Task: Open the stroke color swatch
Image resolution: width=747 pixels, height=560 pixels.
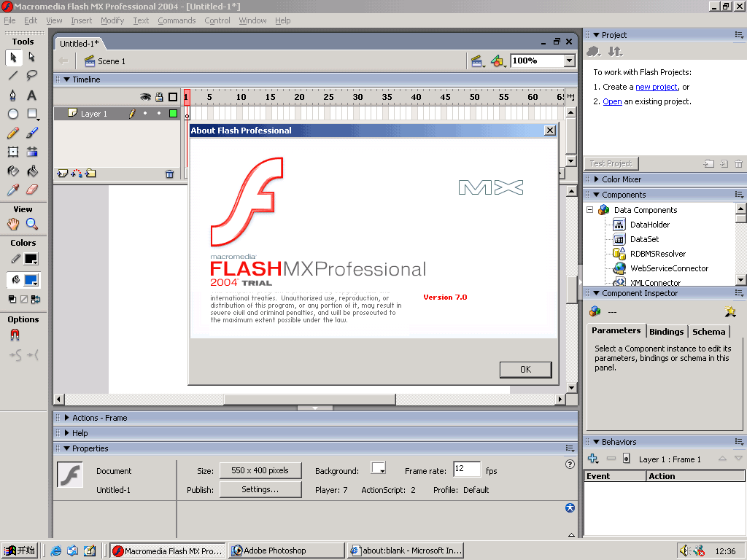Action: coord(31,259)
